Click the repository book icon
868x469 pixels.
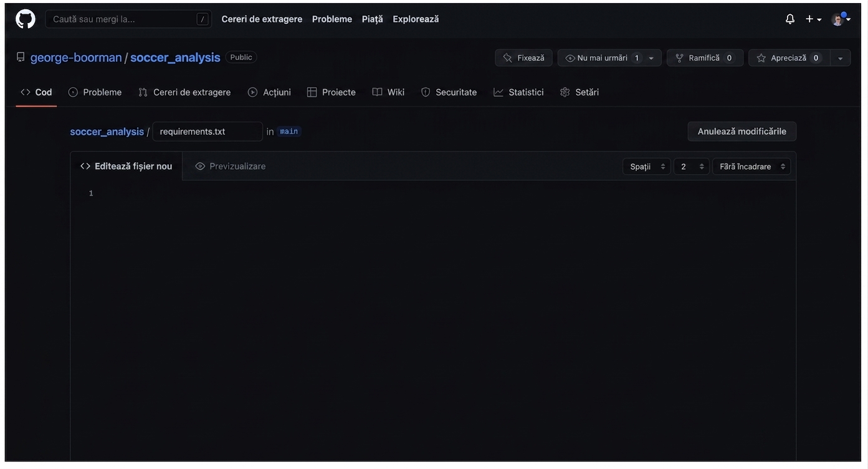21,57
